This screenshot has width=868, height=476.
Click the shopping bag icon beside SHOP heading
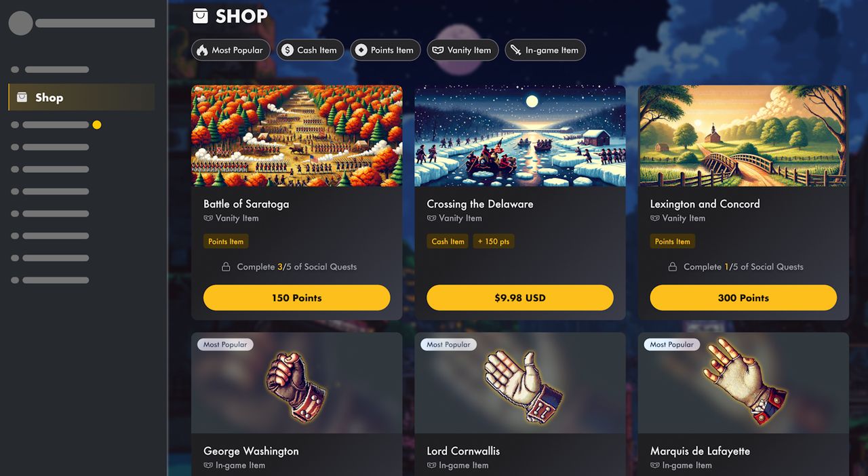[200, 16]
